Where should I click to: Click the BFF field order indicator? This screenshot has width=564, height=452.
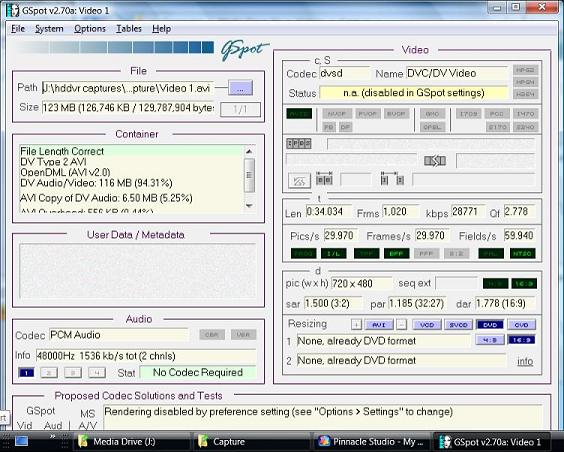[x=396, y=254]
